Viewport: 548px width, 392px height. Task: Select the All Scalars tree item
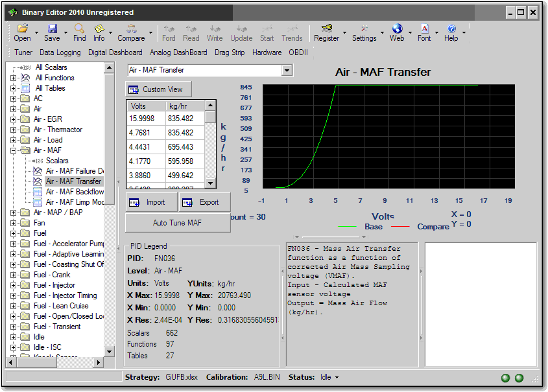pos(51,67)
